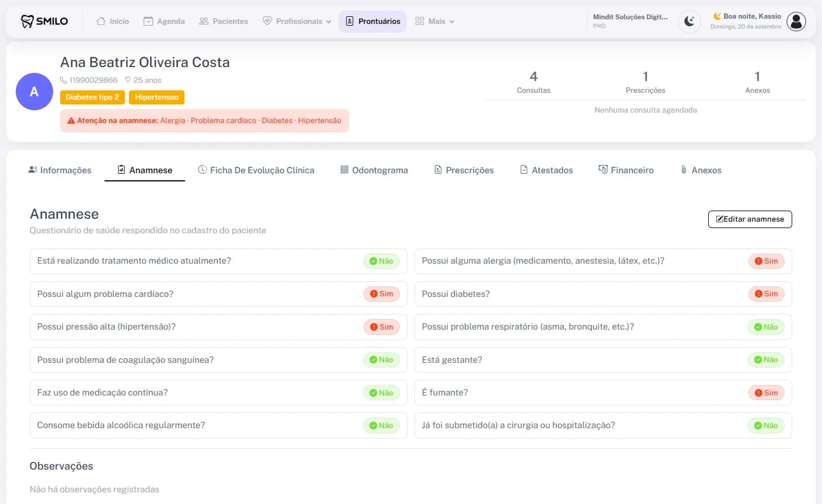The width and height of the screenshot is (822, 504).
Task: Select the Anamnese tab
Action: [x=145, y=170]
